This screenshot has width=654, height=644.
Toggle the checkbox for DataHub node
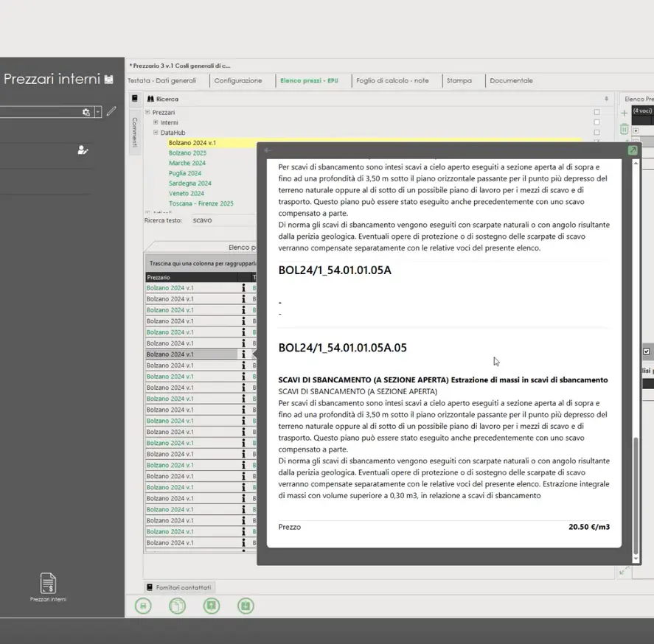coord(596,133)
